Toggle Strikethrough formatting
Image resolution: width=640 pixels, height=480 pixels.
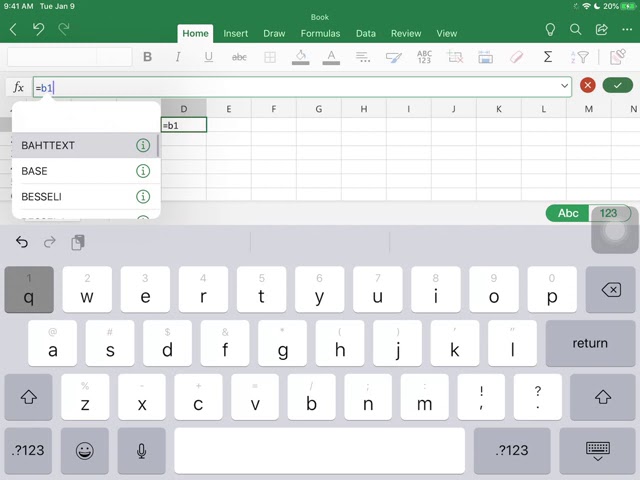point(239,57)
